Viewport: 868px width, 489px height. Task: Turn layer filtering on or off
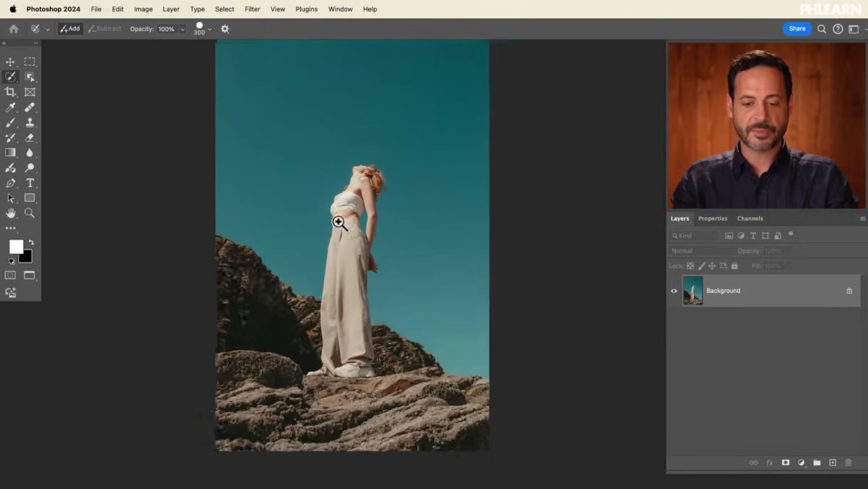(x=791, y=234)
